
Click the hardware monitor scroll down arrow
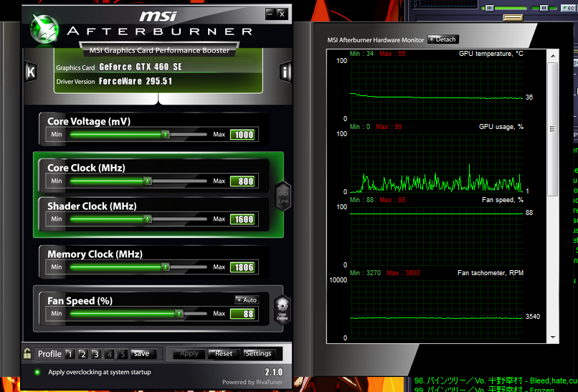click(553, 338)
